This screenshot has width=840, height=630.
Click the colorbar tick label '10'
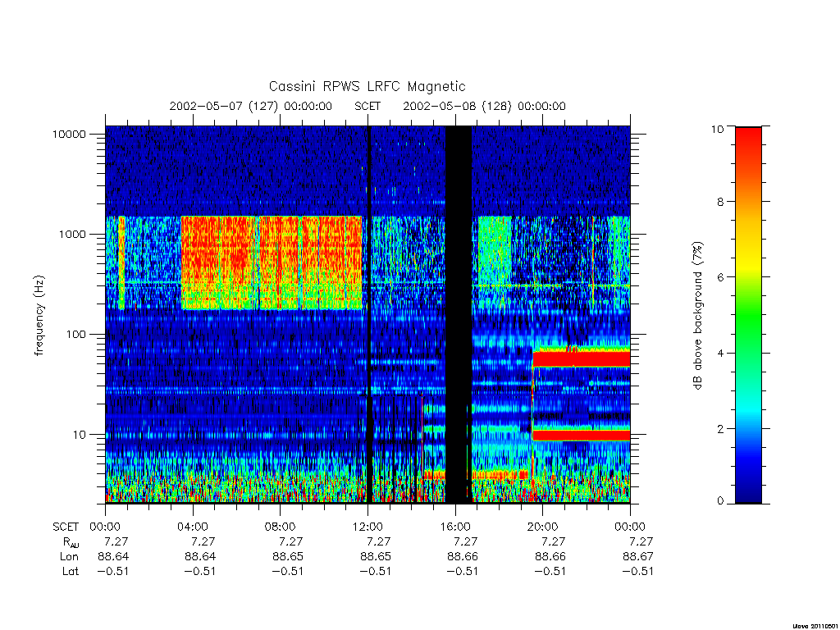click(717, 129)
